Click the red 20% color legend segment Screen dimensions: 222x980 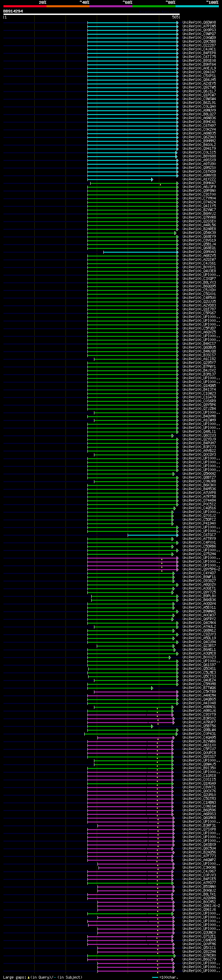click(25, 6)
